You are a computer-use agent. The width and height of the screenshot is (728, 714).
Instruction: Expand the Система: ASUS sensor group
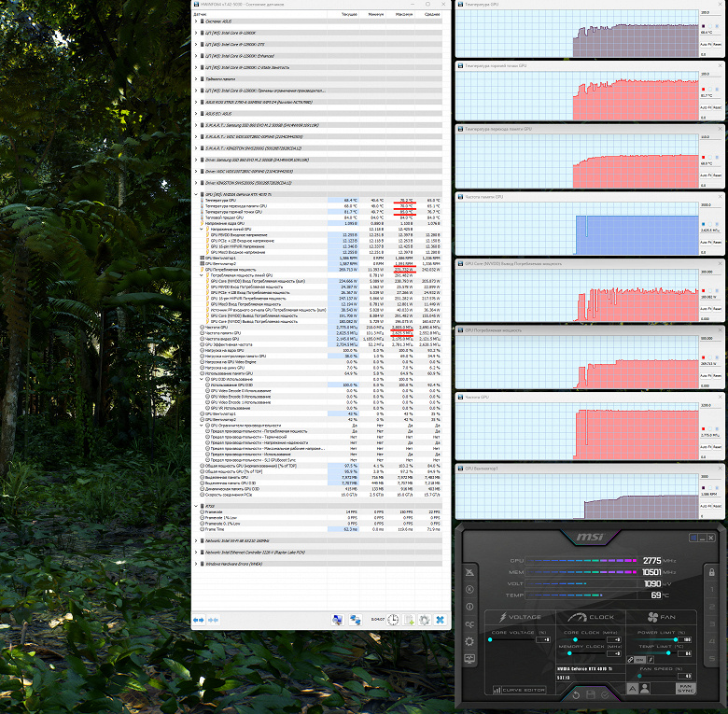click(196, 21)
